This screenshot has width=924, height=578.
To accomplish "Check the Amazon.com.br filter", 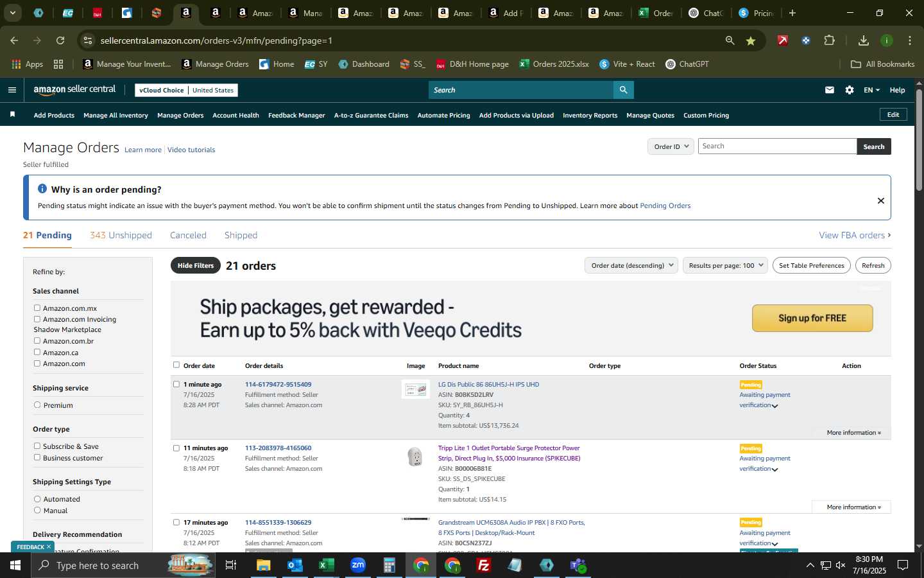I will click(37, 340).
